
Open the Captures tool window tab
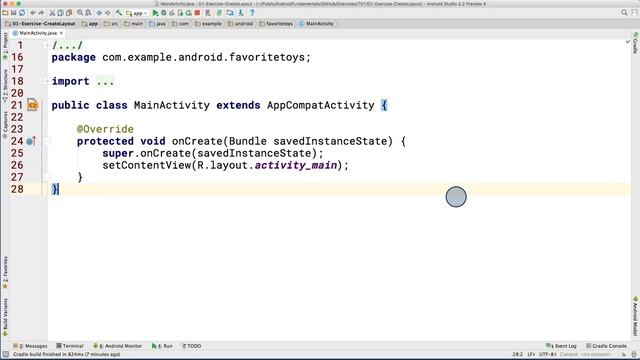pyautogui.click(x=5, y=124)
